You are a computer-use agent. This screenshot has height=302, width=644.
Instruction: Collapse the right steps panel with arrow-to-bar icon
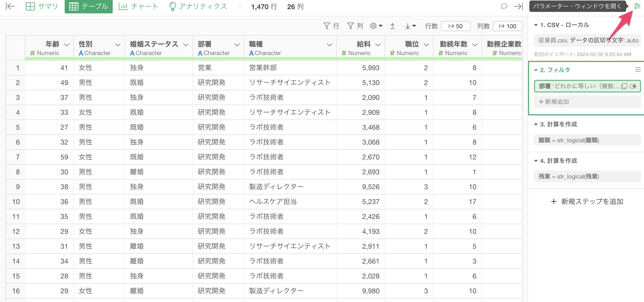[x=518, y=6]
